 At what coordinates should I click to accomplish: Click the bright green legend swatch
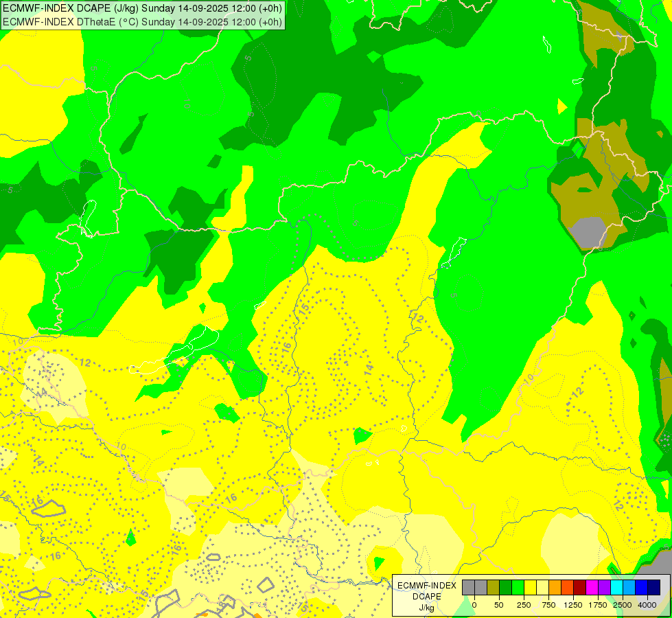click(x=518, y=587)
